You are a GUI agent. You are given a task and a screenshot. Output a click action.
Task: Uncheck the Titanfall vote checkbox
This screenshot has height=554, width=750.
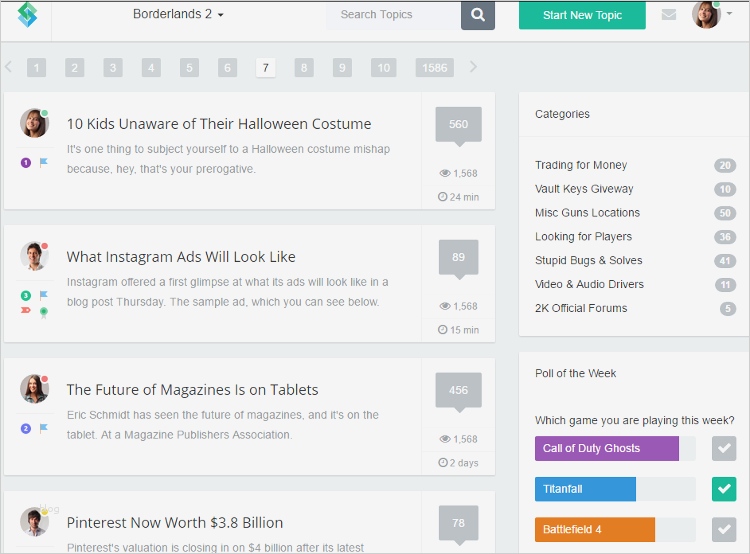pos(724,489)
